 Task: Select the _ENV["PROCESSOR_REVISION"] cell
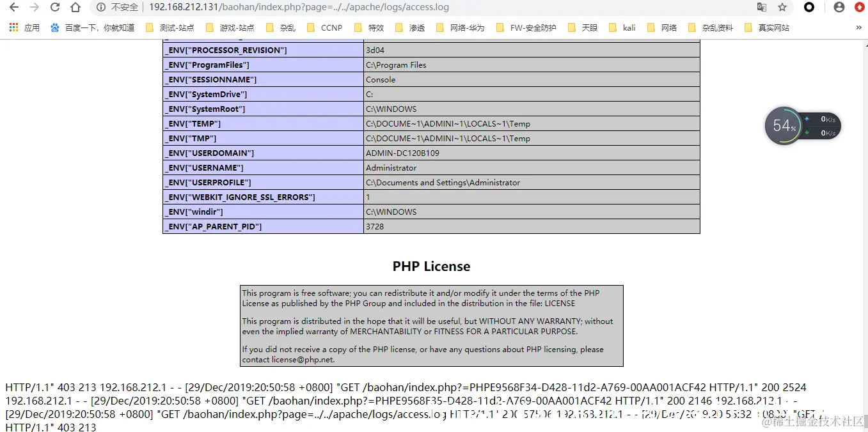tap(263, 50)
